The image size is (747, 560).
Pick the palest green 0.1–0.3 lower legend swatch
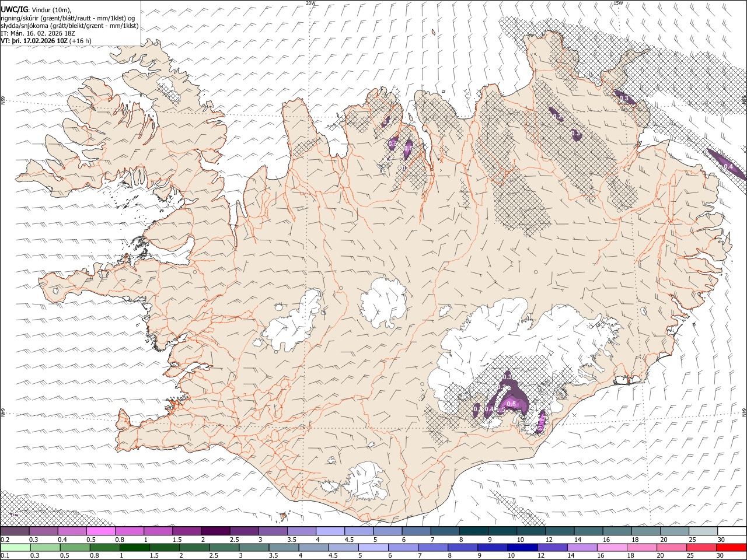(x=15, y=547)
